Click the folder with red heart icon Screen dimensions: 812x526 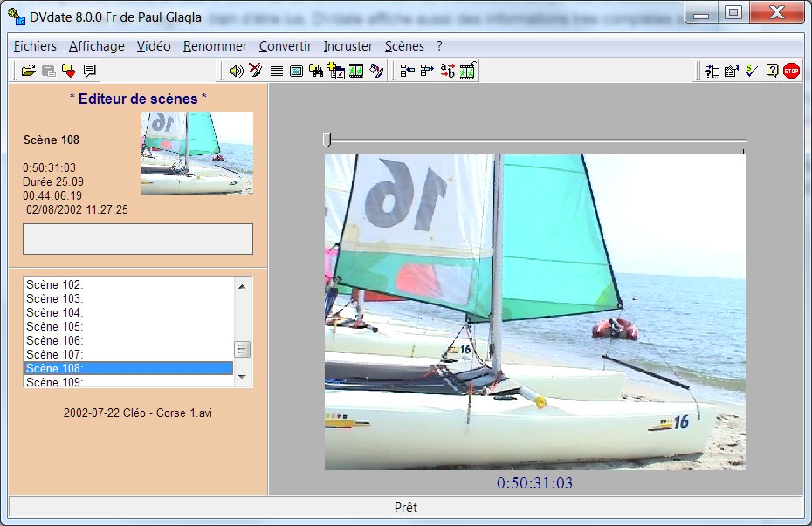(x=69, y=72)
